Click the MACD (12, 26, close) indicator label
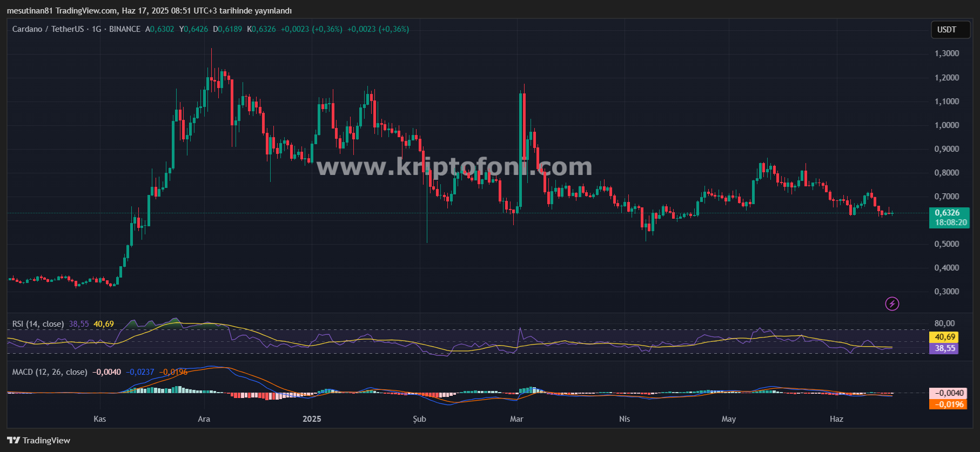Viewport: 980px width, 452px height. click(x=50, y=372)
